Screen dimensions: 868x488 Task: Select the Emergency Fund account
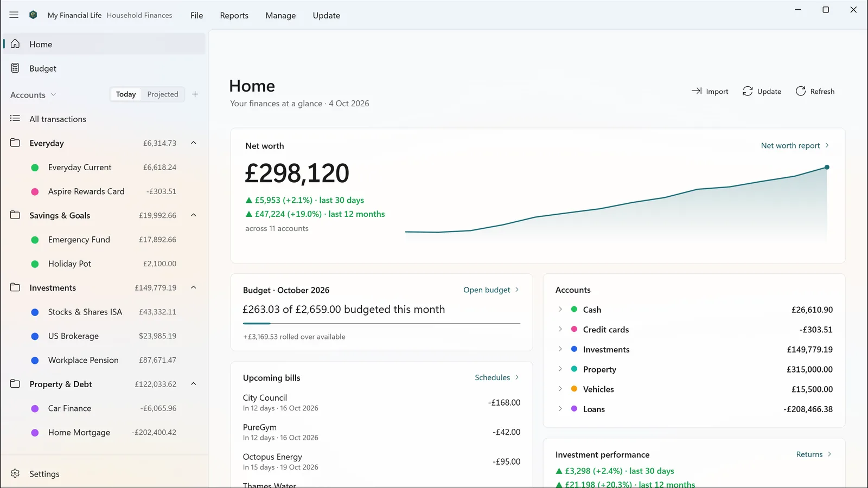pos(104,240)
